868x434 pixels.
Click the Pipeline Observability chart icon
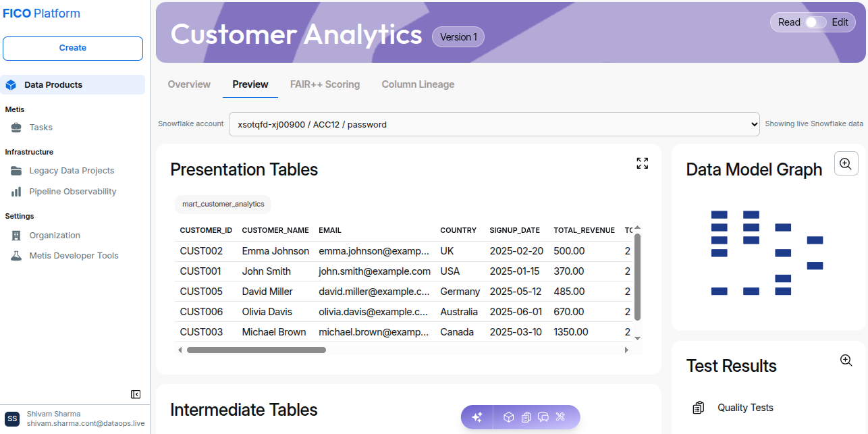pos(16,192)
